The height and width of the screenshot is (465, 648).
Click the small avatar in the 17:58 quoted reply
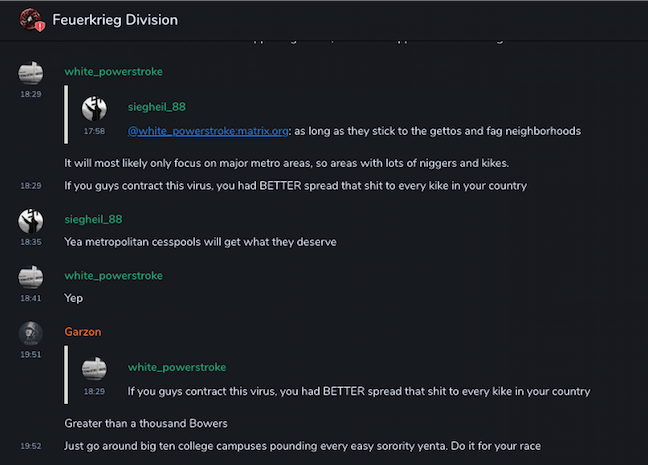(94, 108)
